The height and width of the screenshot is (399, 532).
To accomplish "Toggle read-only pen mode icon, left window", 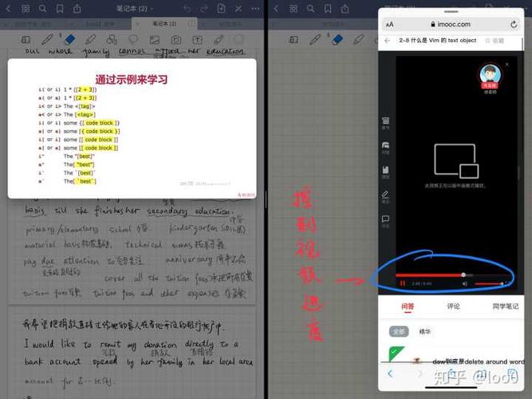I will (238, 9).
